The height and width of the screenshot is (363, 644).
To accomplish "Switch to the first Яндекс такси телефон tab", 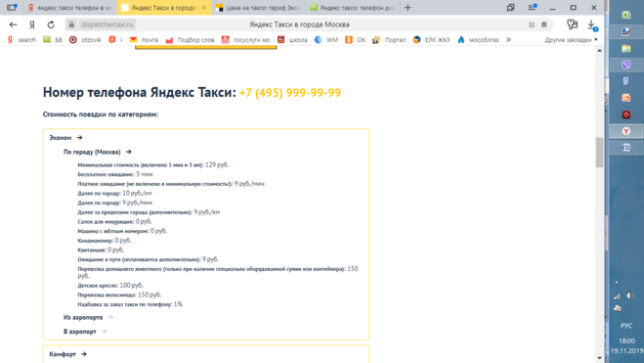I will point(69,8).
